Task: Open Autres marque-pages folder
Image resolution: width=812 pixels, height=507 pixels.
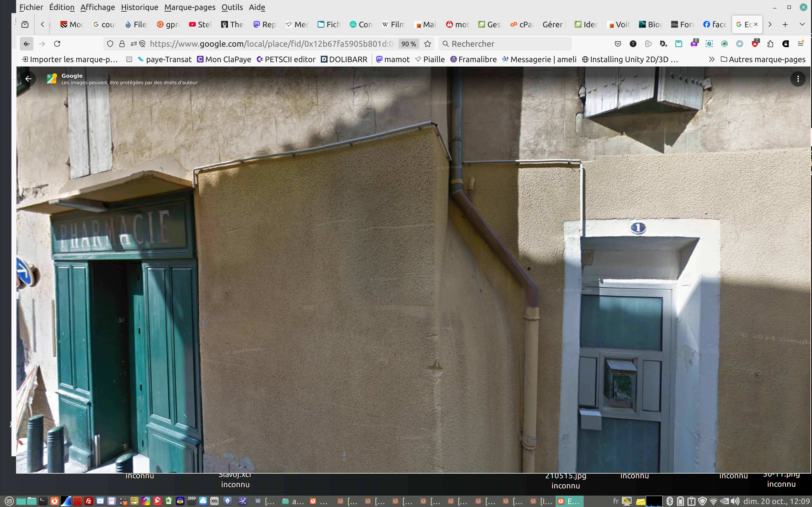Action: 763,59
